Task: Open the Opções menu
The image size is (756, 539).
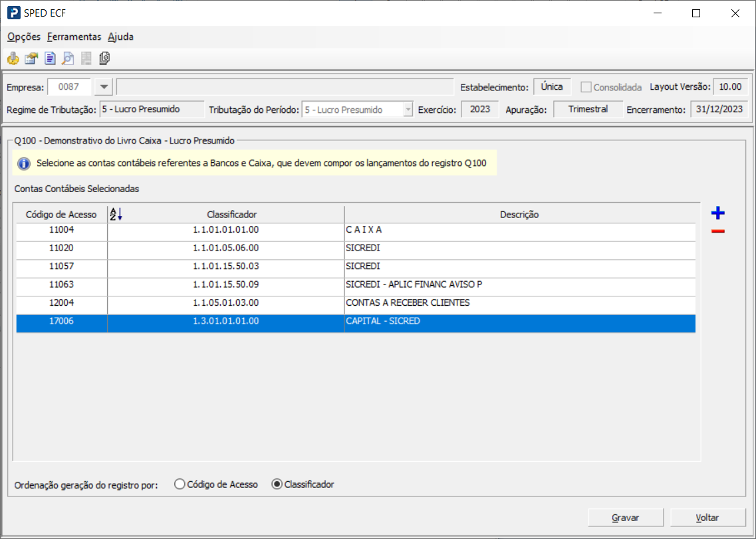Action: coord(24,37)
